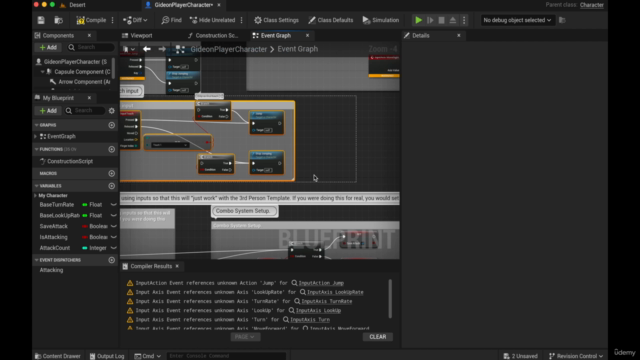
Task: Click the Components search field
Action: (90, 47)
